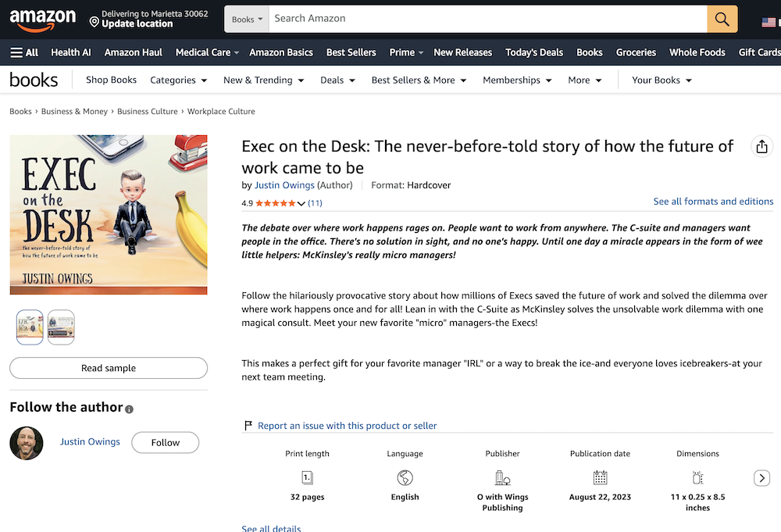
Task: Expand the Deals dropdown in books bar
Action: click(337, 80)
